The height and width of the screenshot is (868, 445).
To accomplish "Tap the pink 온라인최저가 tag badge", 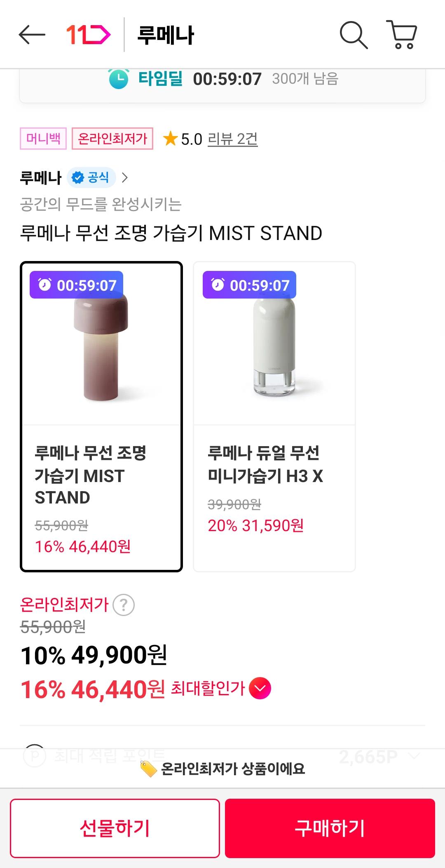I will pyautogui.click(x=112, y=139).
